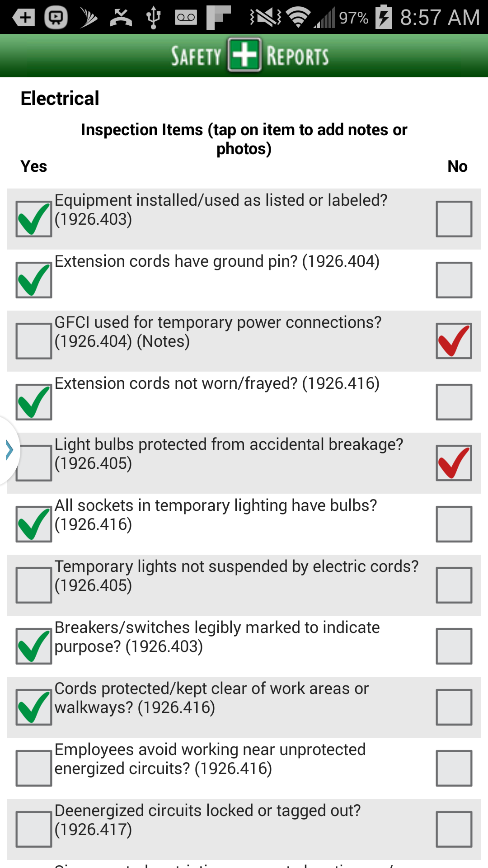Image resolution: width=488 pixels, height=868 pixels.
Task: Check No for extension cords have ground pin
Action: (454, 279)
